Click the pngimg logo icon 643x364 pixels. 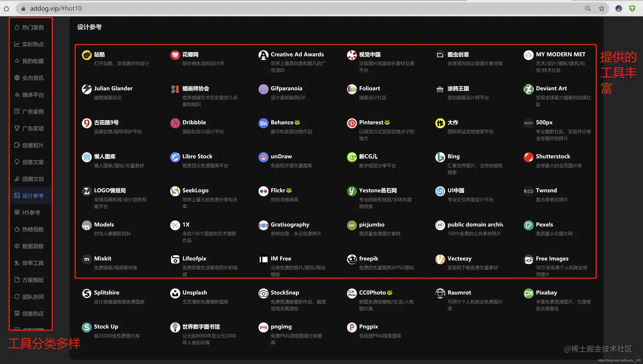point(263,327)
